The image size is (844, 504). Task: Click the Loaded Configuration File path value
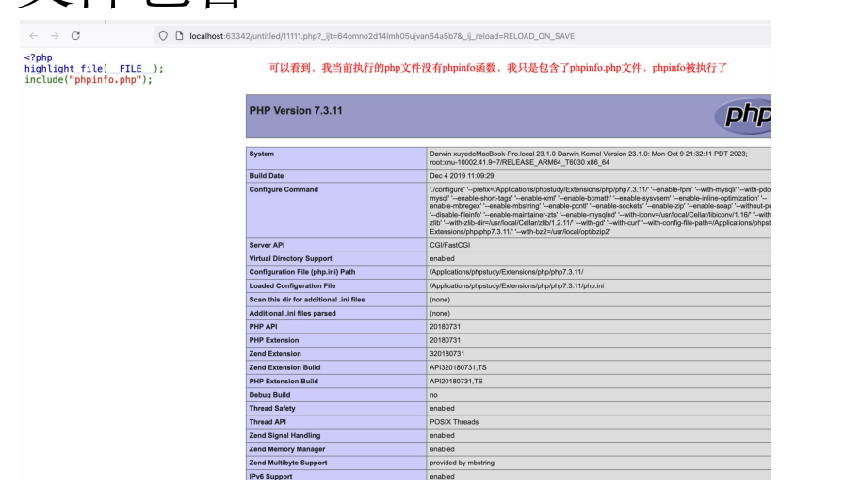[x=516, y=285]
